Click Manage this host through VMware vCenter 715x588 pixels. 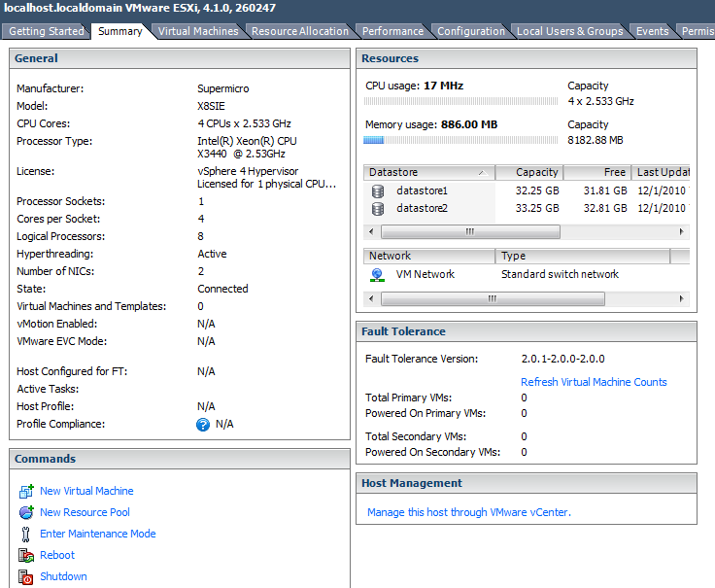click(x=468, y=512)
